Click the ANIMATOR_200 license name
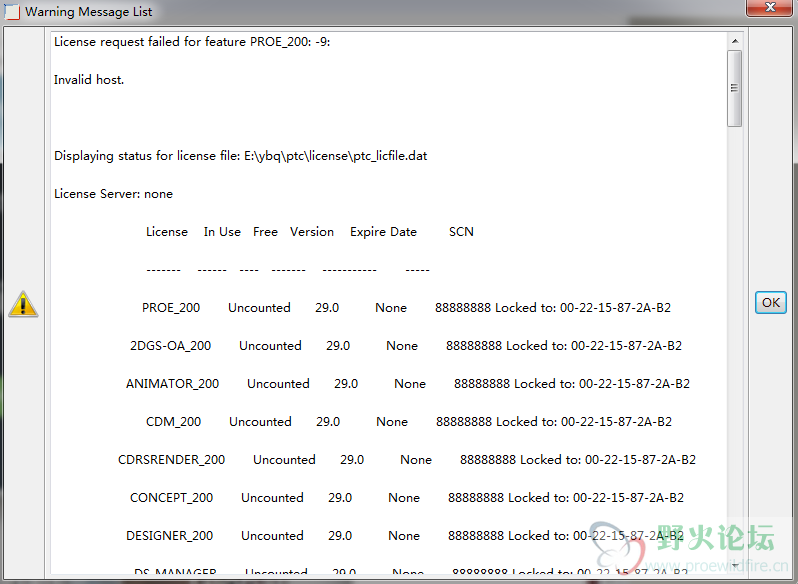 173,384
